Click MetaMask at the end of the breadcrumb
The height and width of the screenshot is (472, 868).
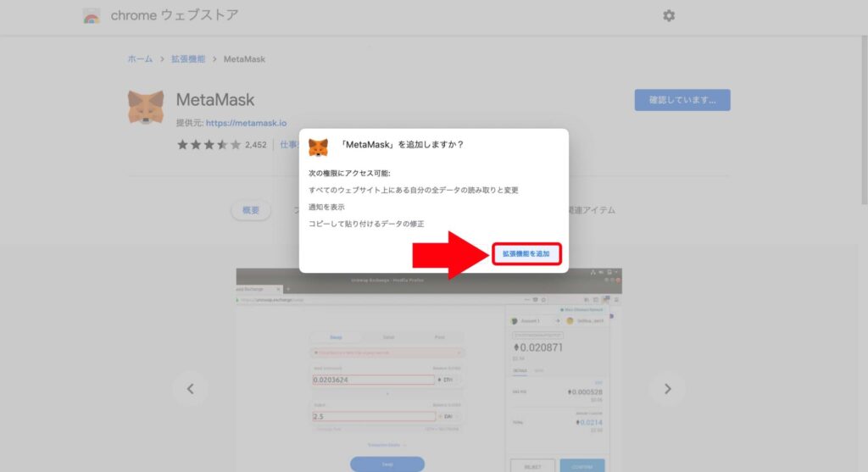(x=244, y=58)
